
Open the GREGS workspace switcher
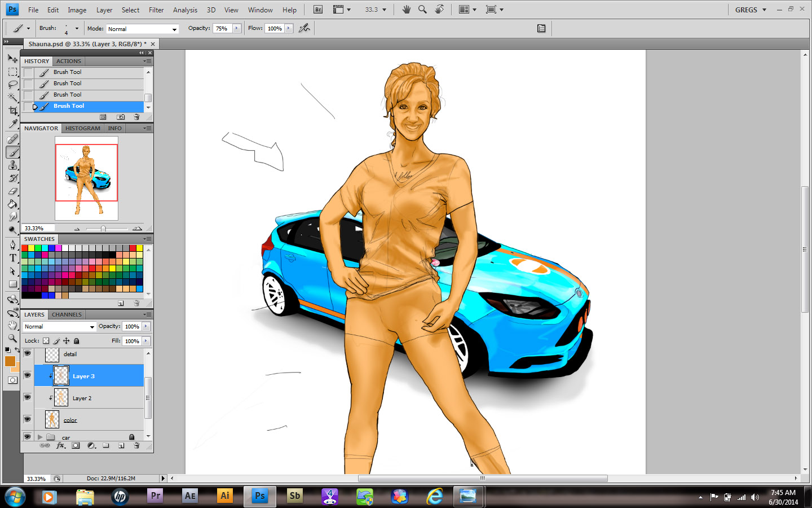tap(751, 10)
